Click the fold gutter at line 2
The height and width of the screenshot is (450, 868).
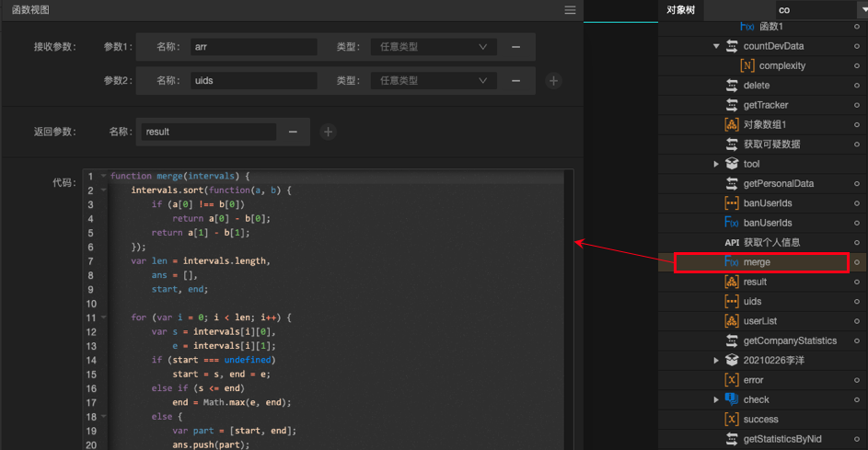103,190
